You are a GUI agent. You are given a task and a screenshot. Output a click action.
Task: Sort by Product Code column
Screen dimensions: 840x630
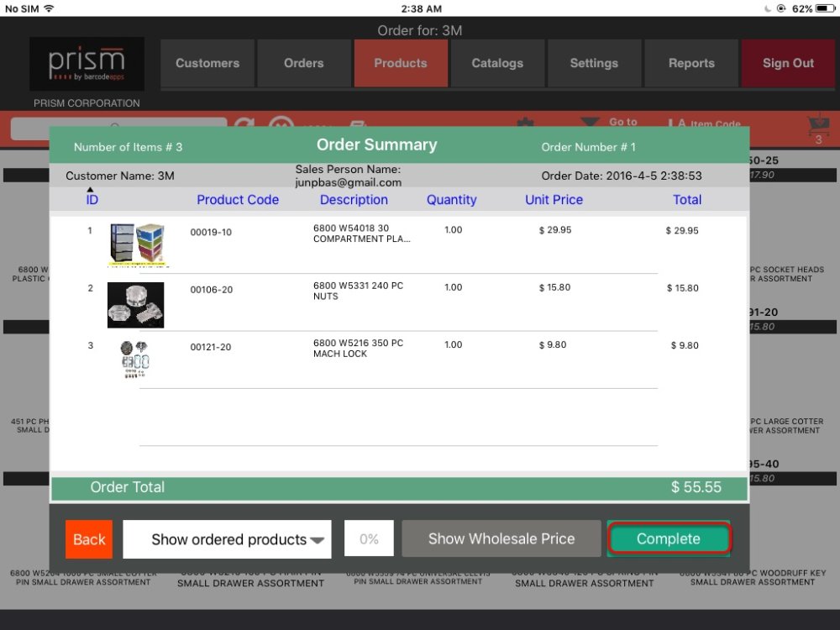[x=238, y=200]
